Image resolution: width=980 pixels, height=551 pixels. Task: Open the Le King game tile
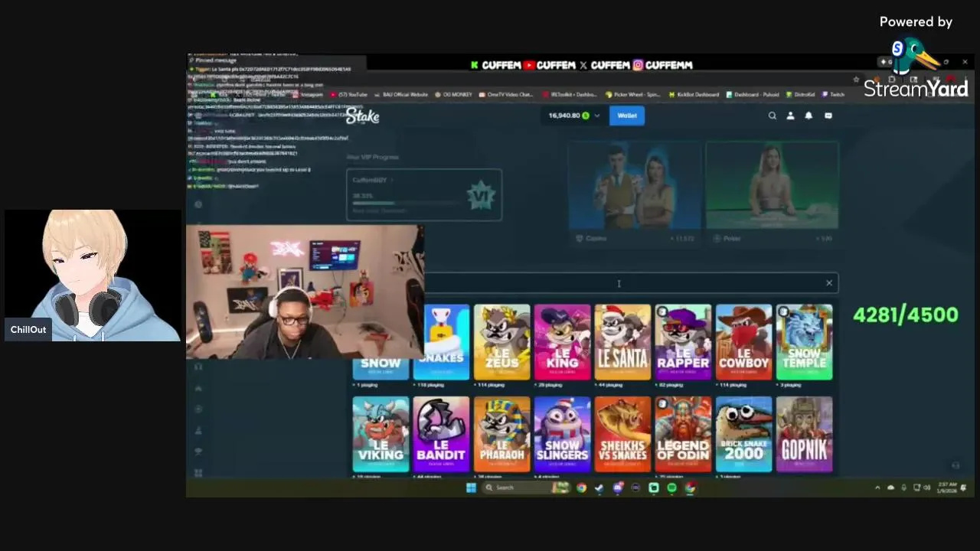click(x=562, y=342)
